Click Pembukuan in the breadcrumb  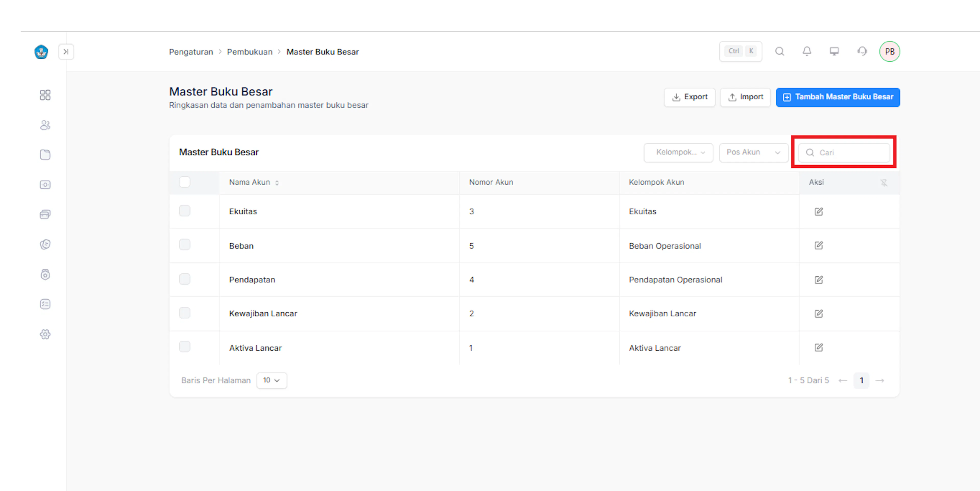point(250,52)
